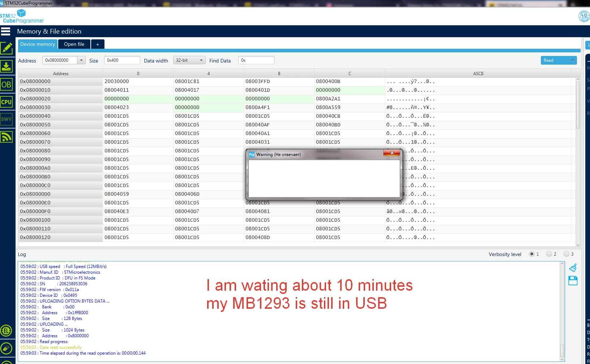Click the column header labeled C

pos(350,73)
